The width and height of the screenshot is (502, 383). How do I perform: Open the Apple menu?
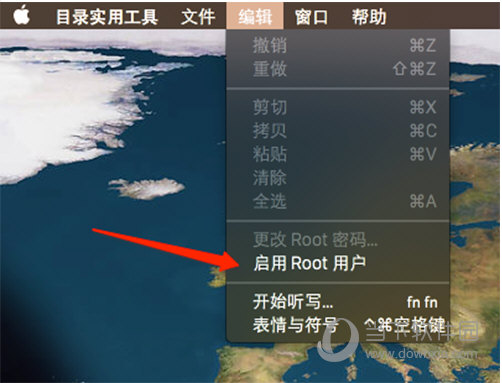22,16
